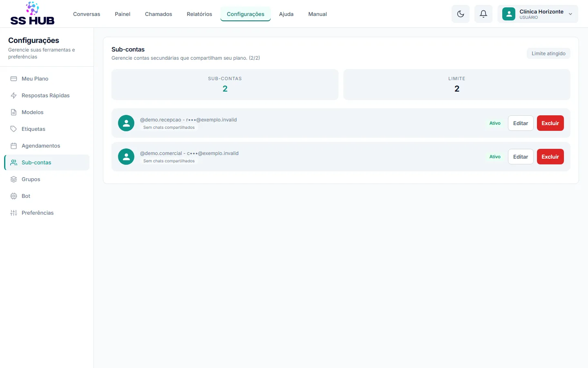Select the Configurações tab

click(x=245, y=14)
